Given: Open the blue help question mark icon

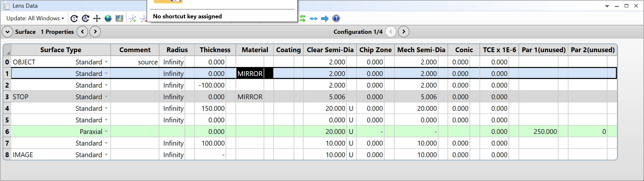Looking at the screenshot, I should click(x=336, y=18).
